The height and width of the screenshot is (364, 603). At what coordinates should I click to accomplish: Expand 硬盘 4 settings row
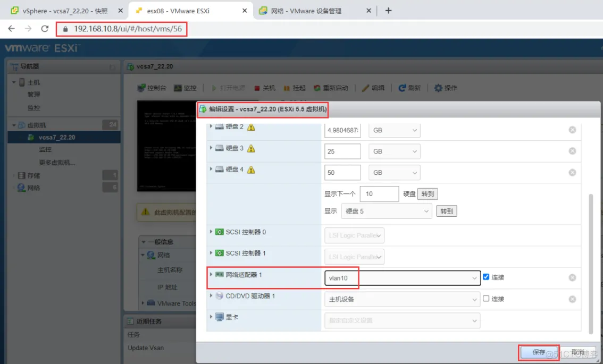(211, 169)
